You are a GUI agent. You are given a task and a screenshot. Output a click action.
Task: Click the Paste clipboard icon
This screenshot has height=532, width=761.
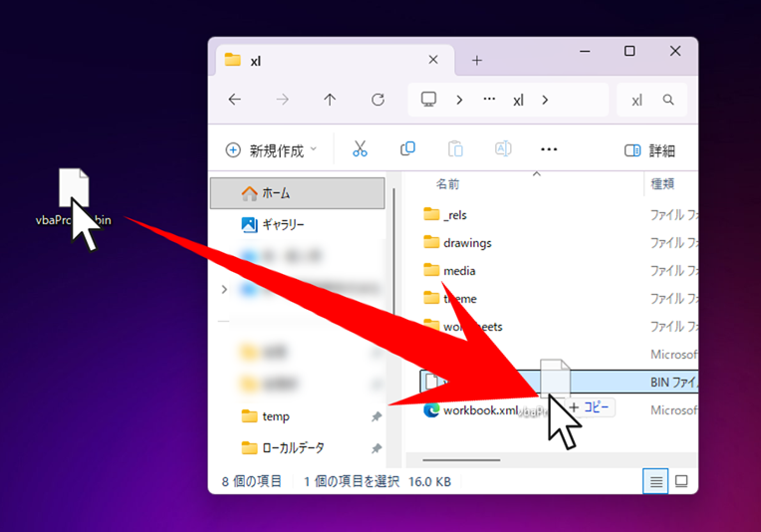[455, 149]
